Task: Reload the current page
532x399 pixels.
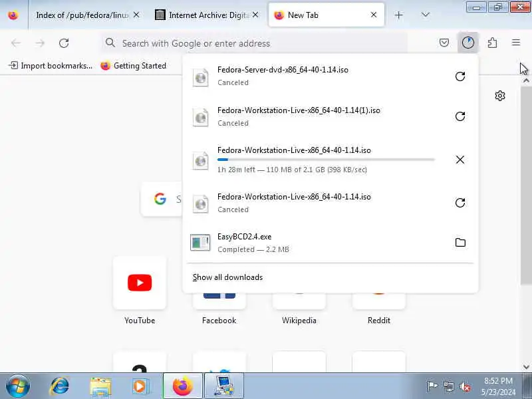Action: tap(64, 43)
